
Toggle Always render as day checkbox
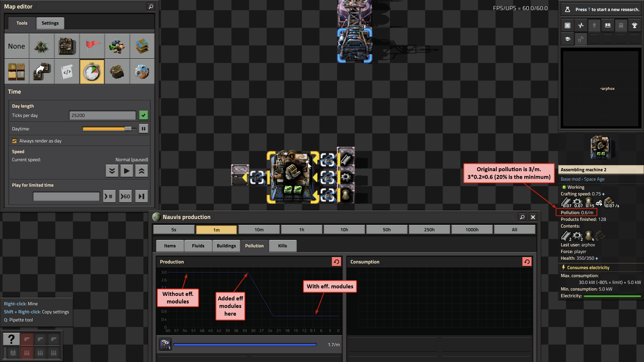[14, 141]
